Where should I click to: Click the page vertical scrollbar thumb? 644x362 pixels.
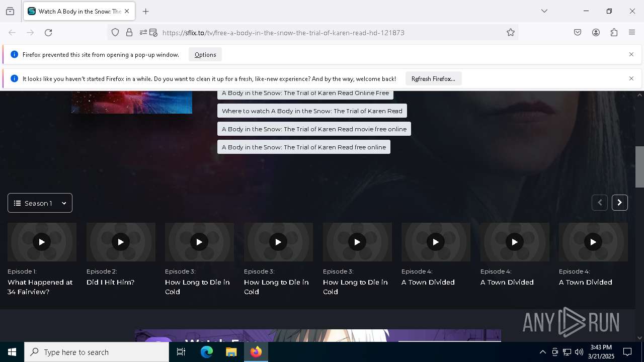(639, 167)
